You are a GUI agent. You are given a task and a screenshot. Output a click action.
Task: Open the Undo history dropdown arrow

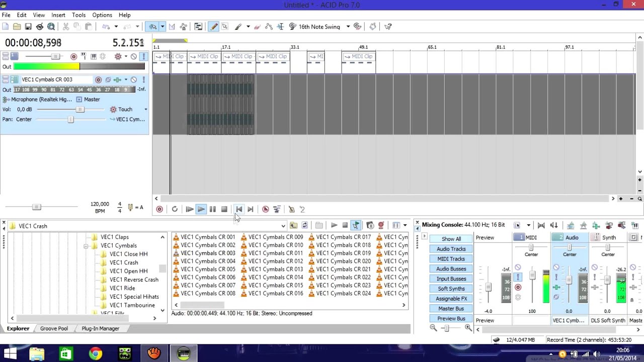pos(116,27)
